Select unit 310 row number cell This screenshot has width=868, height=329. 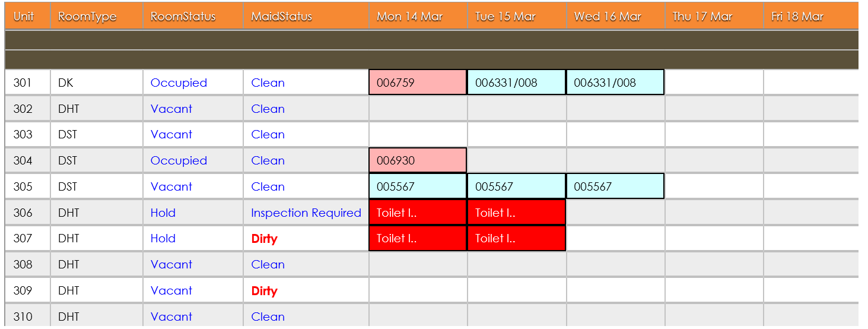click(27, 317)
